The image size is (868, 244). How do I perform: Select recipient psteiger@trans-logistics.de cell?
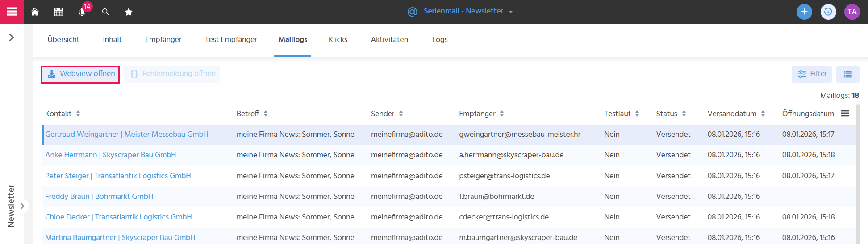click(505, 176)
